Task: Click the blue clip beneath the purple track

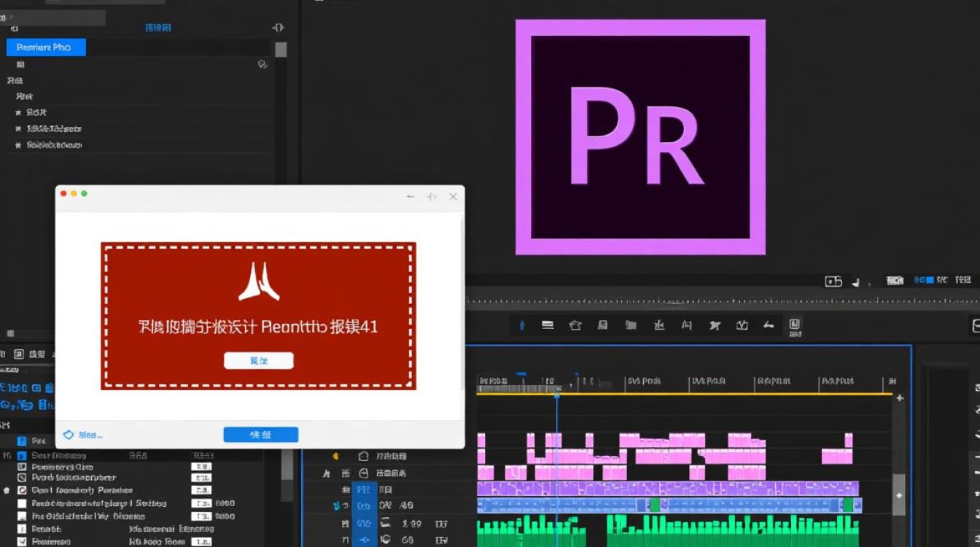Action: 669,505
